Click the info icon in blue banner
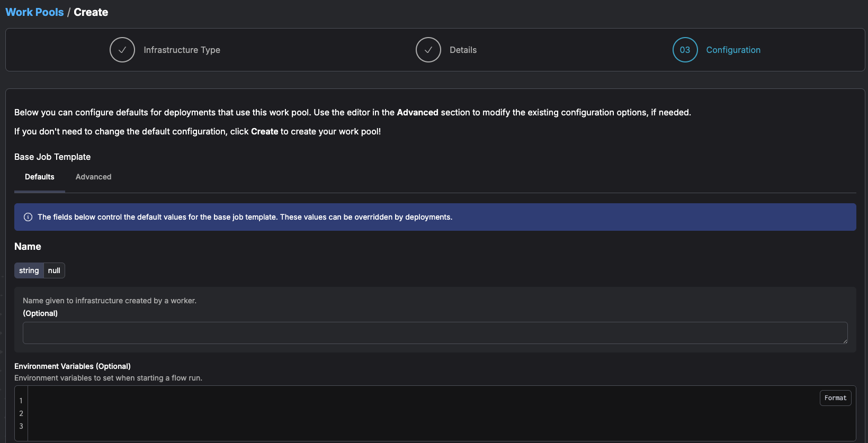Screen dimensions: 868x443 (28, 217)
